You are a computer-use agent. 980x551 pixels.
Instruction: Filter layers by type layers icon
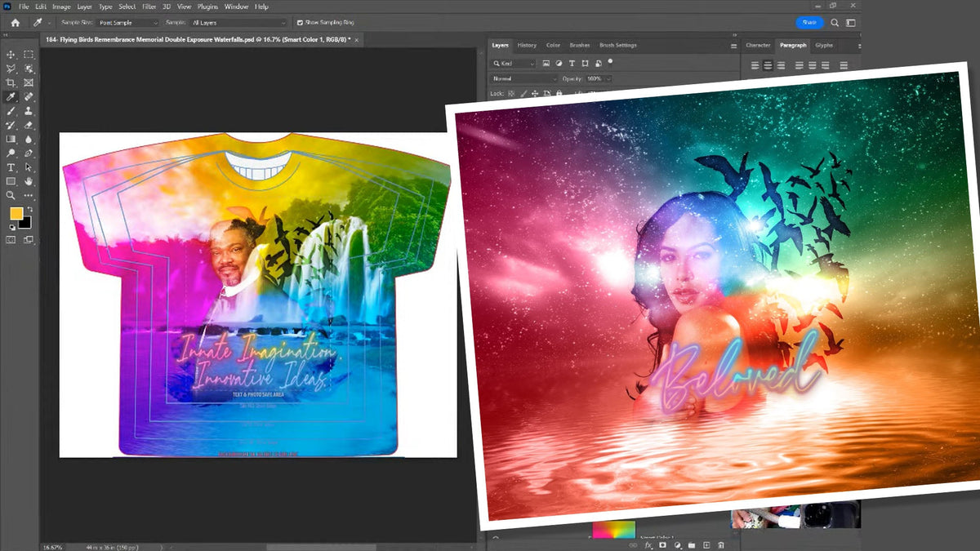[572, 62]
